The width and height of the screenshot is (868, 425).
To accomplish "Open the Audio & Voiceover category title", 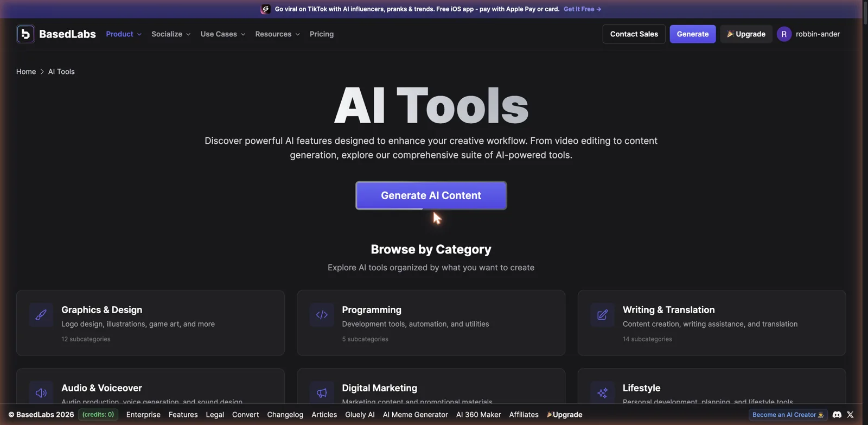I will pos(101,388).
